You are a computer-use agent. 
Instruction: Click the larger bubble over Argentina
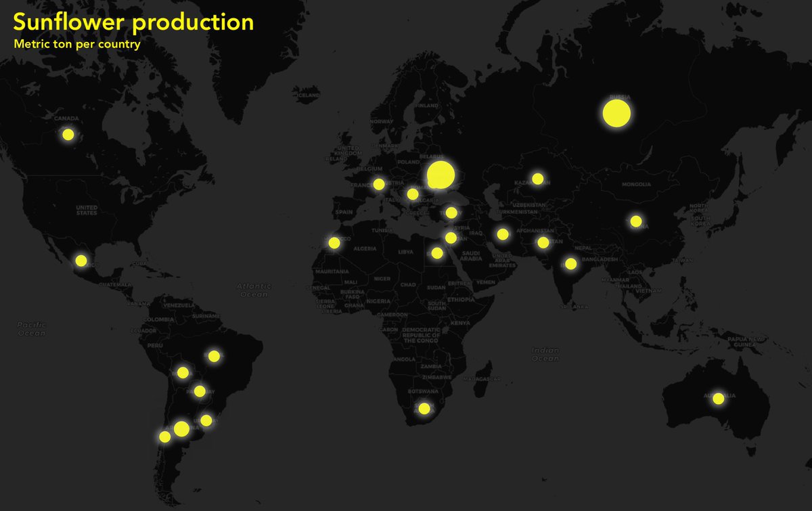181,428
